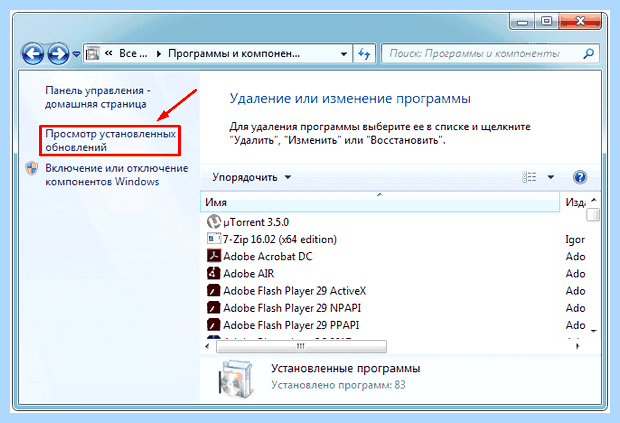This screenshot has width=620, height=423.
Task: Select the Adobe AIR icon
Action: (214, 273)
